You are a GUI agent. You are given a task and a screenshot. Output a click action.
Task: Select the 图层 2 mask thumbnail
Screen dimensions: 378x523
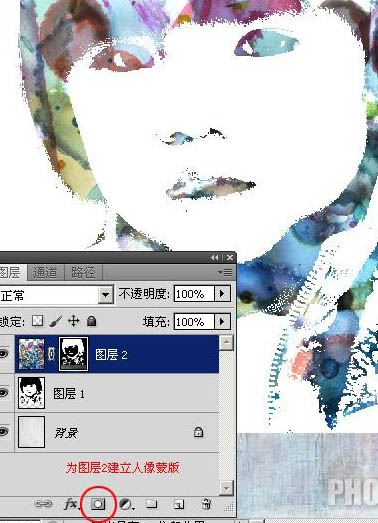[74, 354]
